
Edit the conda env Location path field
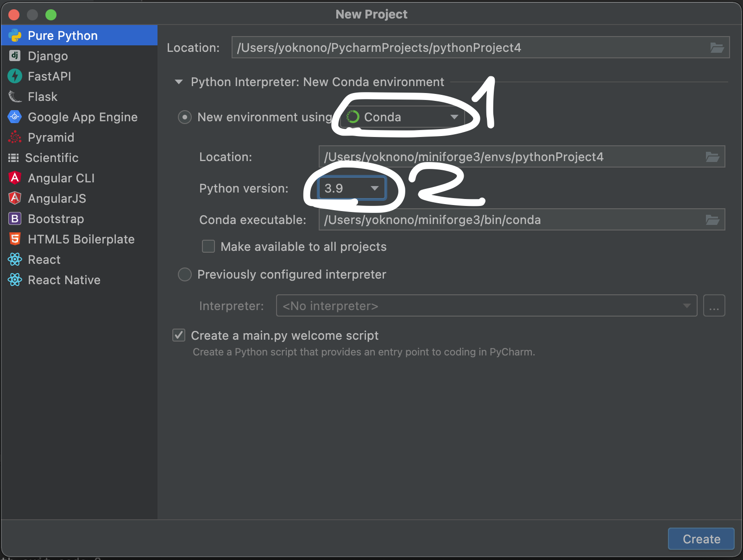click(522, 157)
